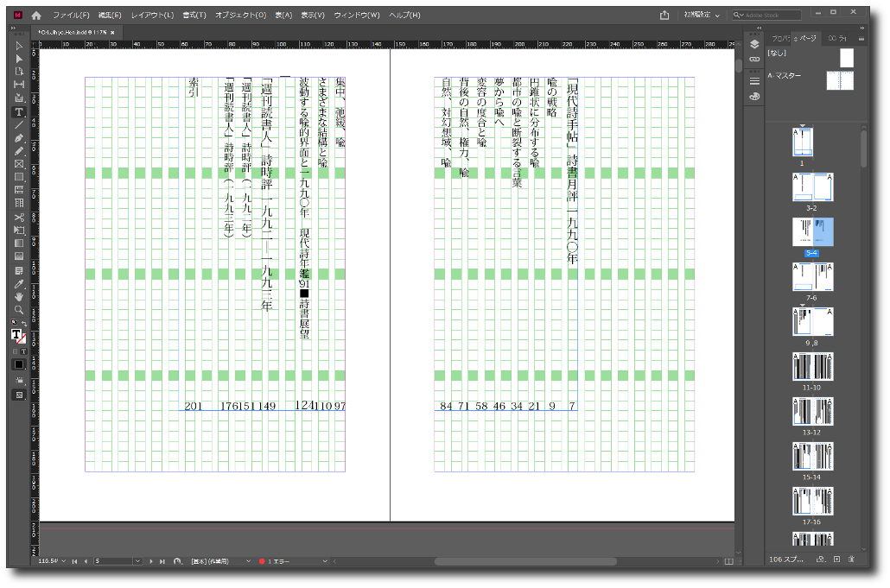Screen dimensions: 890x588
Task: Expand the page number dropdown in status bar
Action: 137,561
